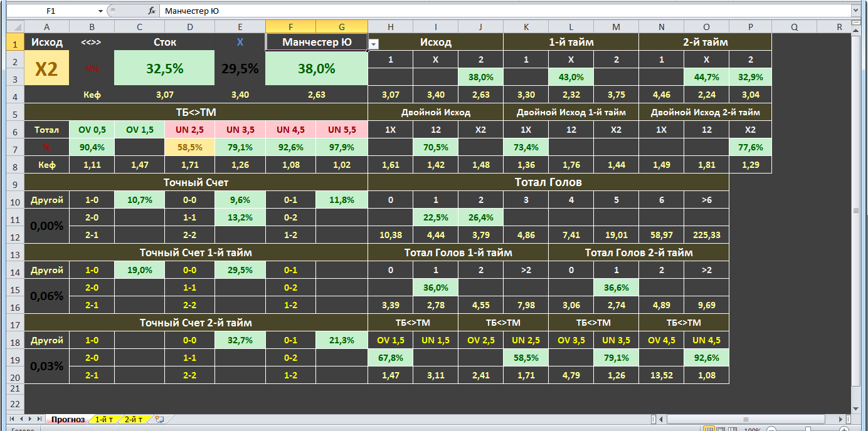
Task: Open the team dropdown next to Манчестер Ю
Action: pos(373,44)
